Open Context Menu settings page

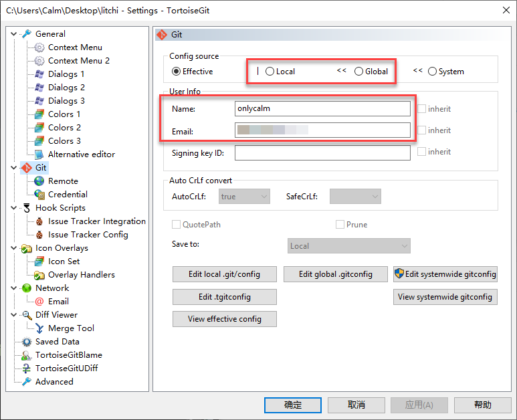click(75, 47)
